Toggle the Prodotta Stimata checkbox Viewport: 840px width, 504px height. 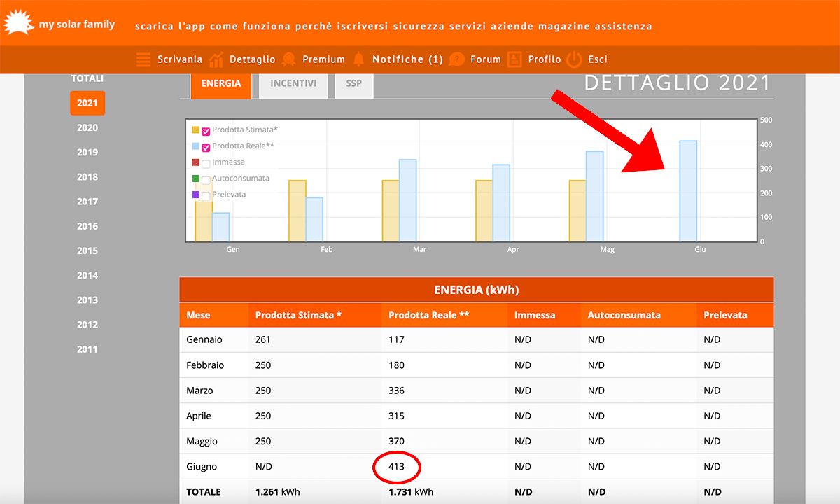pyautogui.click(x=206, y=131)
